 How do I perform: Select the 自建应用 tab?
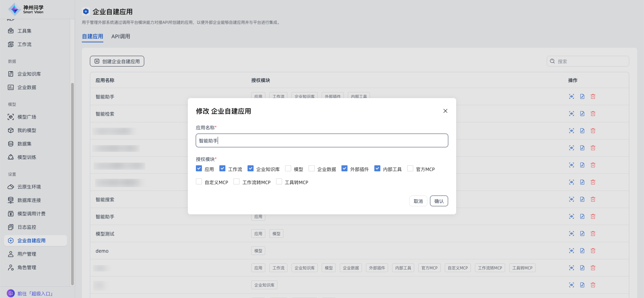click(93, 36)
